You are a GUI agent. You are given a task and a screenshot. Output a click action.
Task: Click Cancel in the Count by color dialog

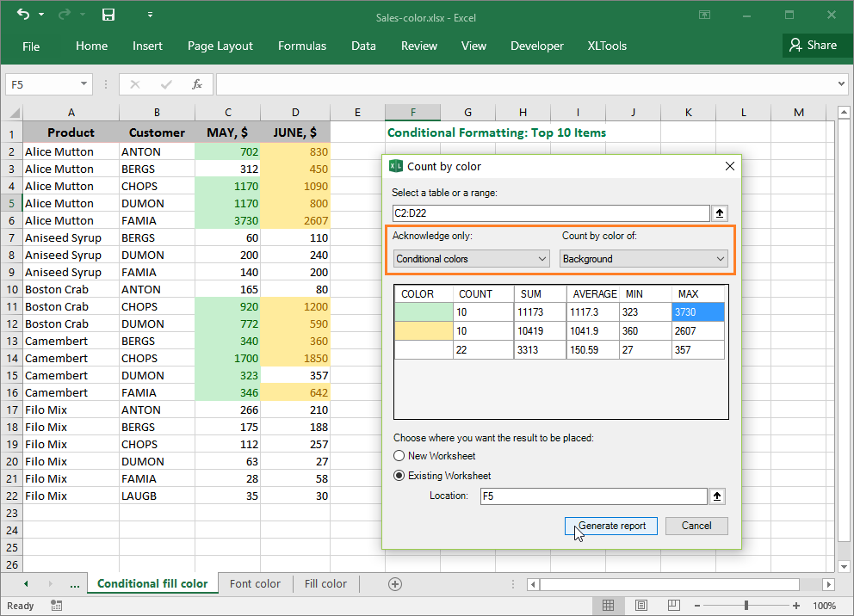696,526
